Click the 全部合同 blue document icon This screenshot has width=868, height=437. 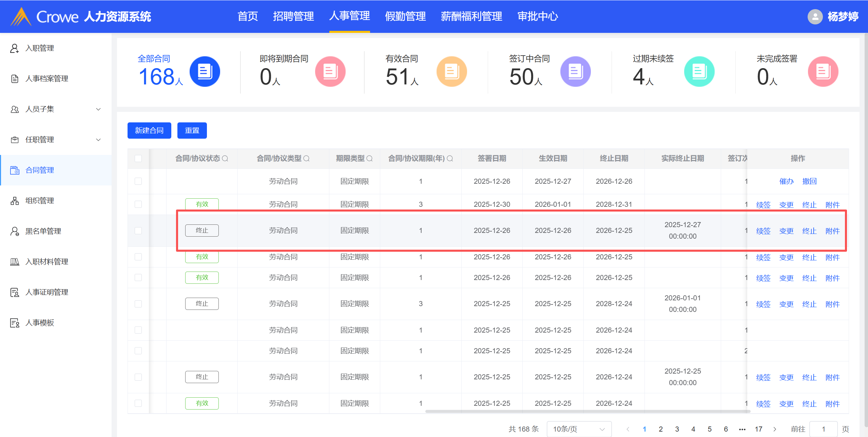coord(205,72)
